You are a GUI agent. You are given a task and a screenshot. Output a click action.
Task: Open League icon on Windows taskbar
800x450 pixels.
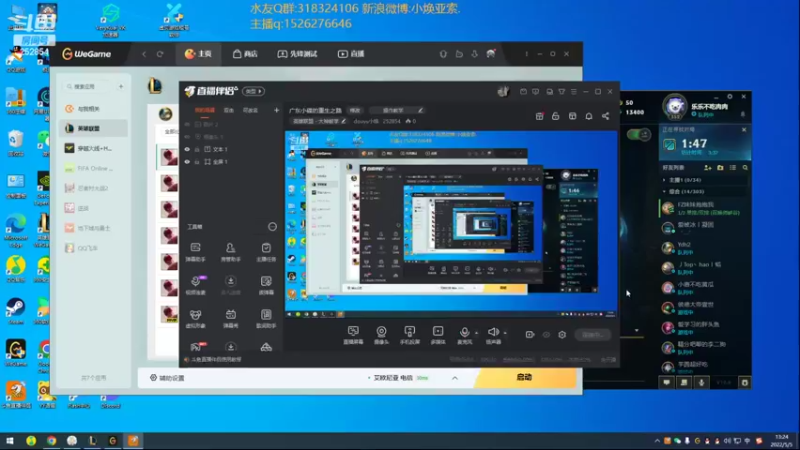coord(92,440)
